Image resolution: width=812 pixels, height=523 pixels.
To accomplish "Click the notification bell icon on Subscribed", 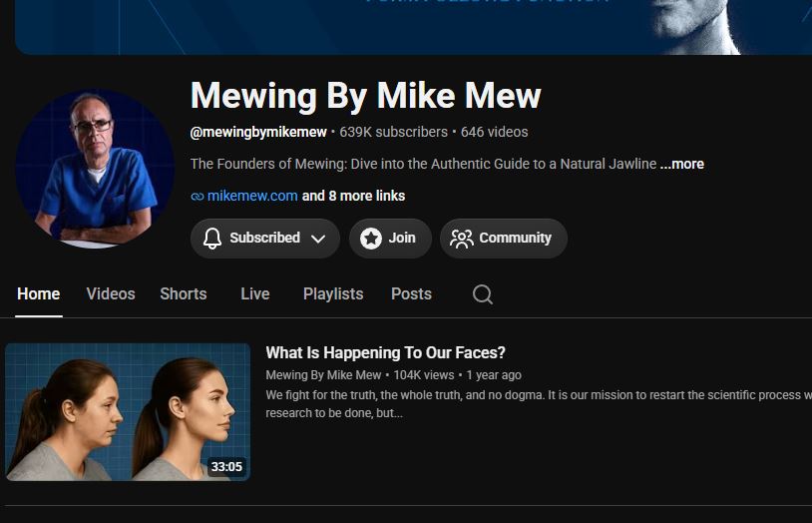I will click(212, 239).
